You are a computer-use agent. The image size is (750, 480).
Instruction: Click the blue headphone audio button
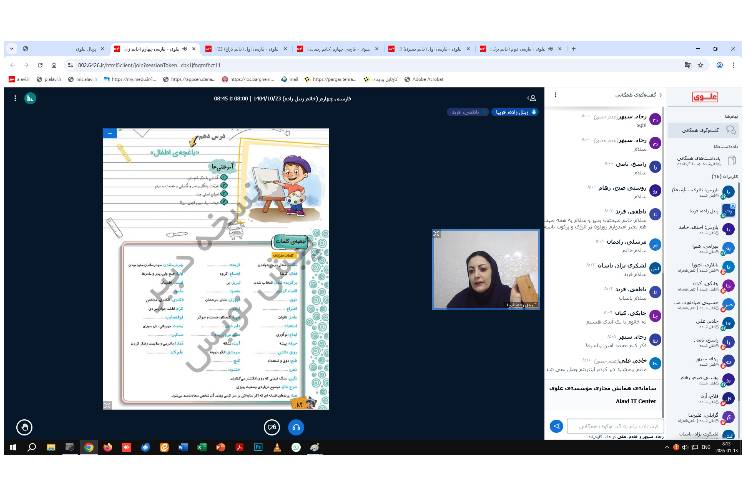coord(296,426)
